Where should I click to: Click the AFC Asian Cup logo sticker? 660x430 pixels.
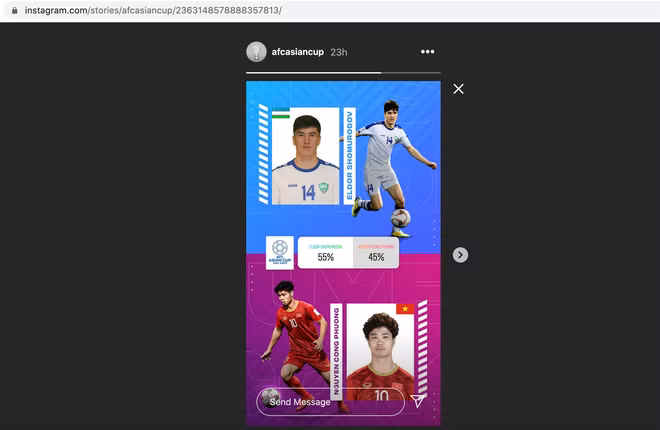tap(280, 252)
